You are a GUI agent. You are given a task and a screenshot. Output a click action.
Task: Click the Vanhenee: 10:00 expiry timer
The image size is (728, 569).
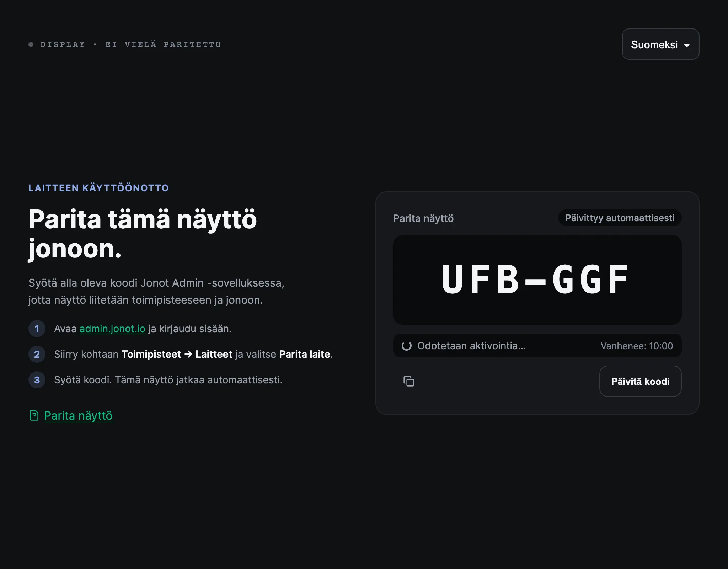(x=637, y=346)
